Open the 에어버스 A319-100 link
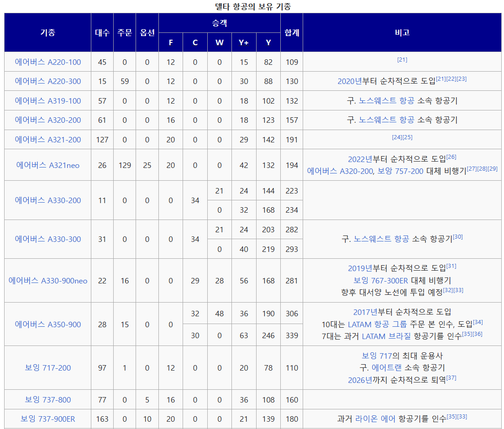 coord(48,101)
